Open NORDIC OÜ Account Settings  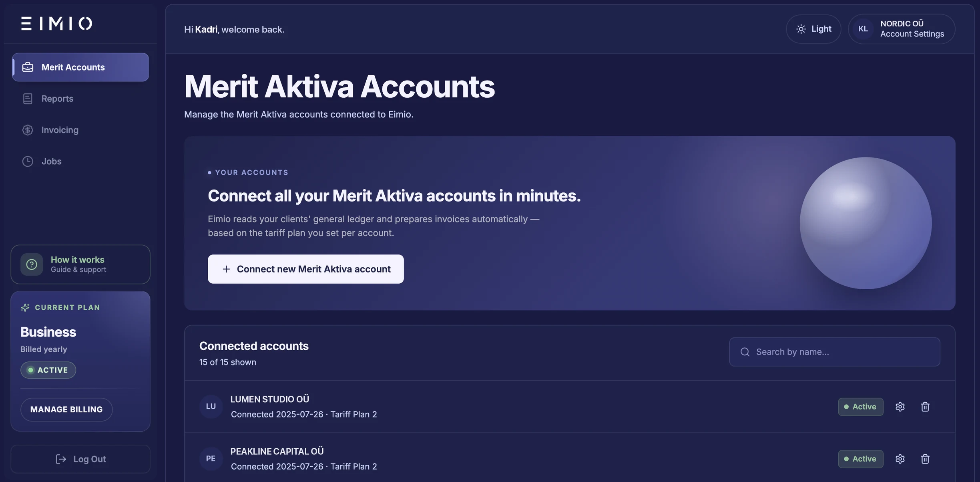pyautogui.click(x=902, y=29)
